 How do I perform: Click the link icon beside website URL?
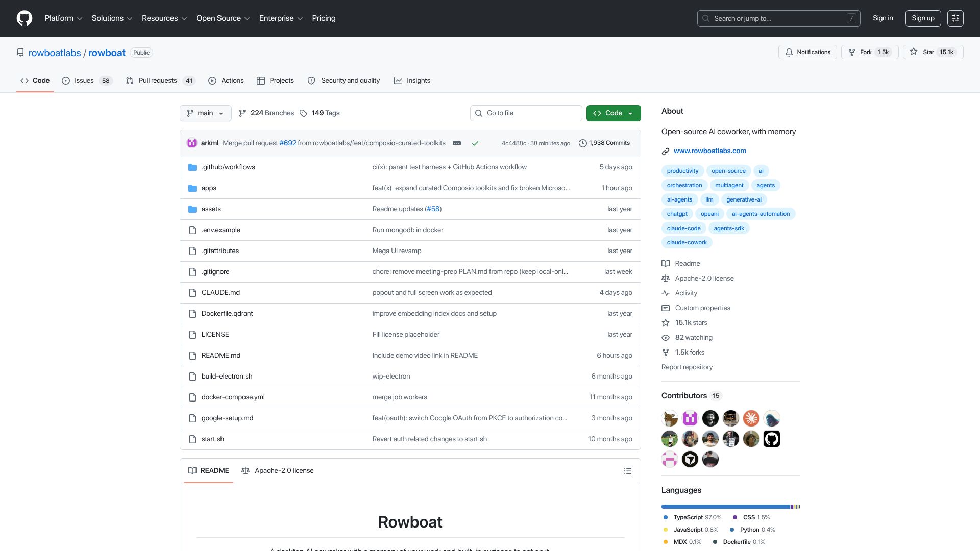tap(666, 151)
